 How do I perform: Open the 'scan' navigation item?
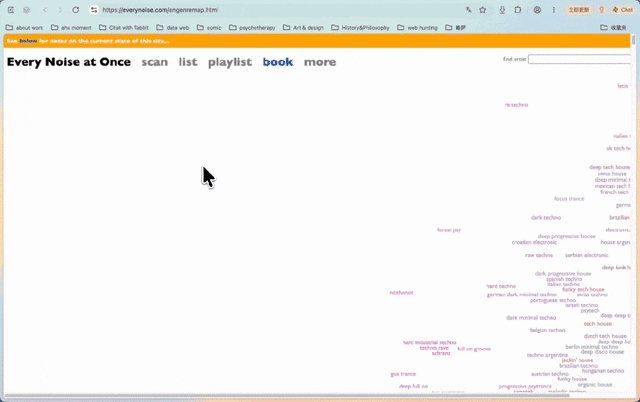[x=155, y=62]
